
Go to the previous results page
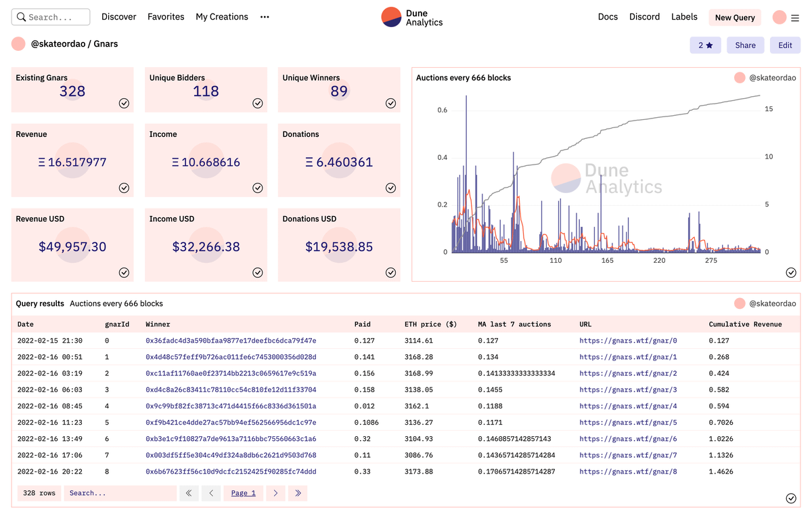click(x=211, y=493)
